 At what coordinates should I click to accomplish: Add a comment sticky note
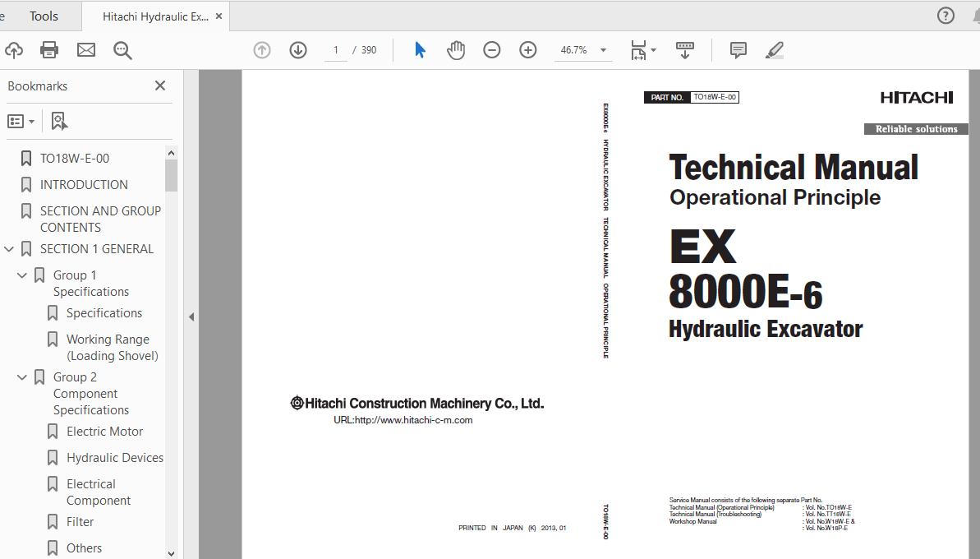pos(738,50)
